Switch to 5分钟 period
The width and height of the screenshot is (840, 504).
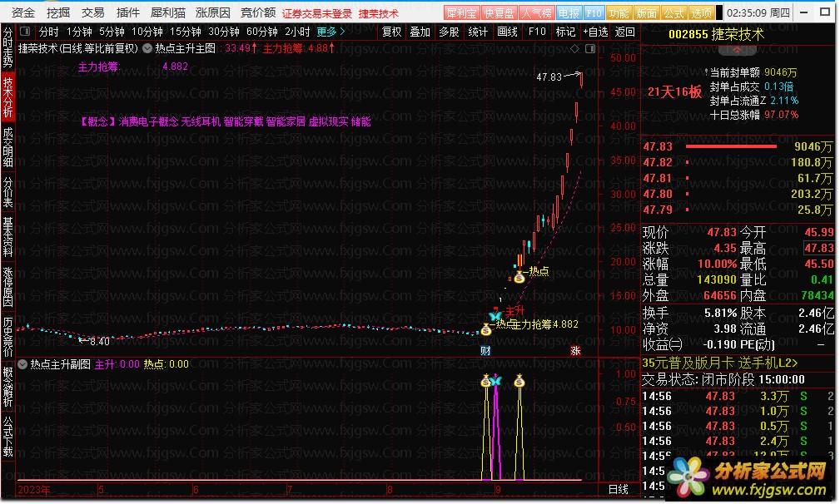point(112,32)
